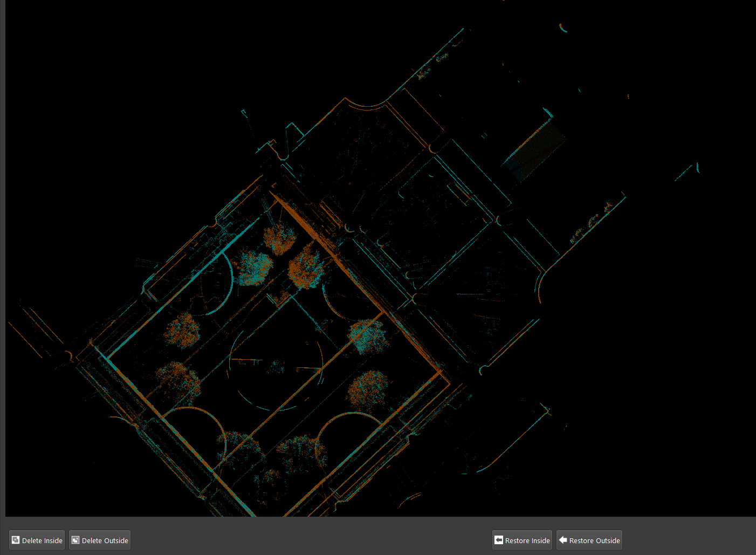Pick the small hook shape at top right

pyautogui.click(x=563, y=28)
